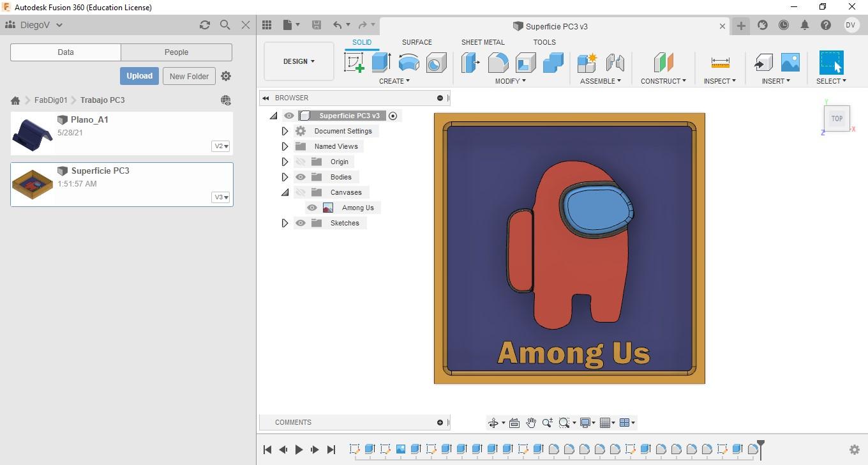Select the Press Pull tool
The width and height of the screenshot is (868, 465).
coord(470,63)
